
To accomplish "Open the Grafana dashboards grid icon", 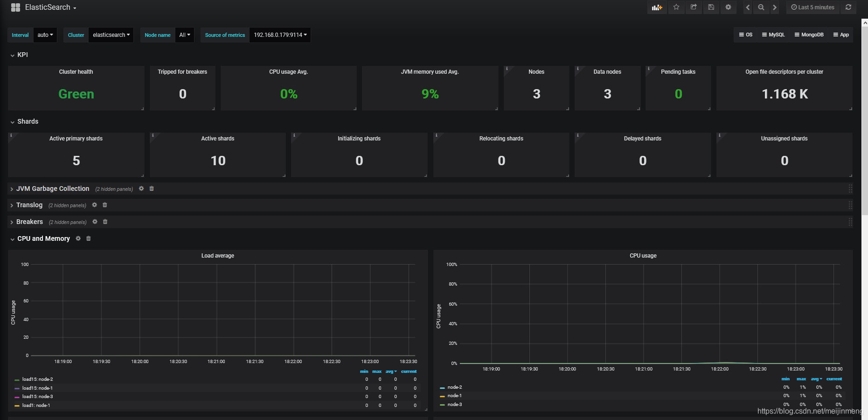I will (x=15, y=7).
